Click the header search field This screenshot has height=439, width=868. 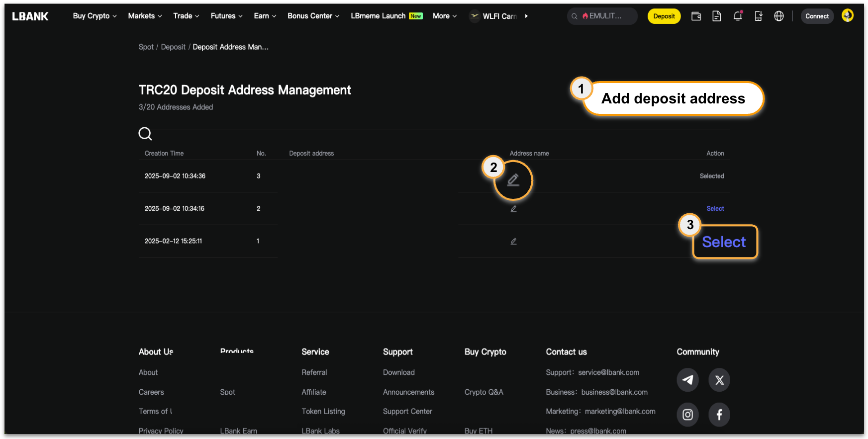click(602, 16)
